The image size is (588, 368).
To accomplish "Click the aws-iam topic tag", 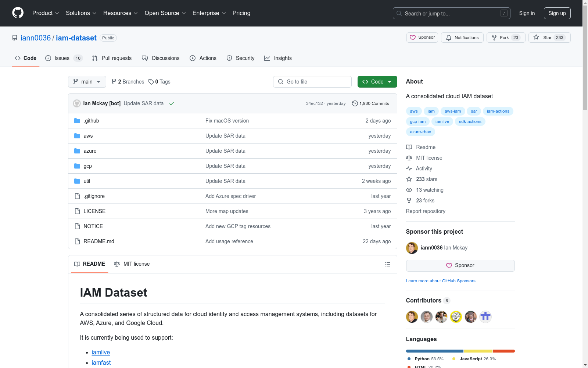I will click(x=453, y=111).
